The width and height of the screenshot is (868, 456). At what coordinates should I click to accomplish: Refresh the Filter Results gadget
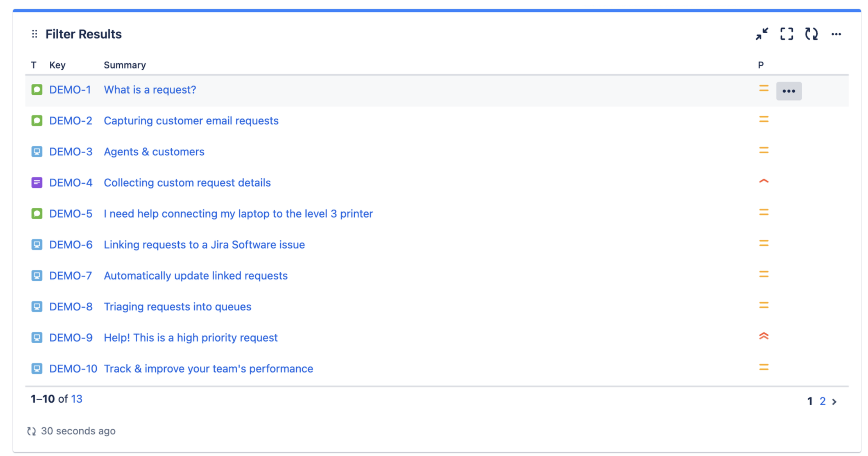click(x=812, y=34)
